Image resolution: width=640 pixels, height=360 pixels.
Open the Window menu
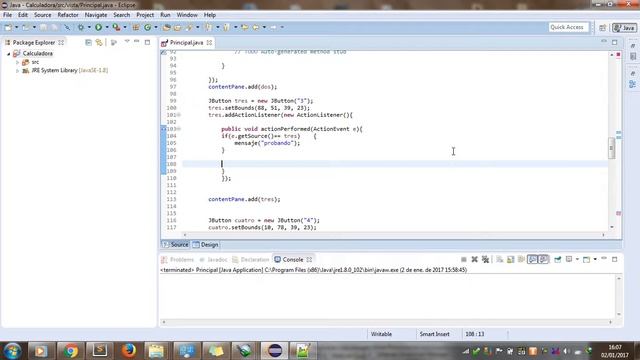click(187, 15)
